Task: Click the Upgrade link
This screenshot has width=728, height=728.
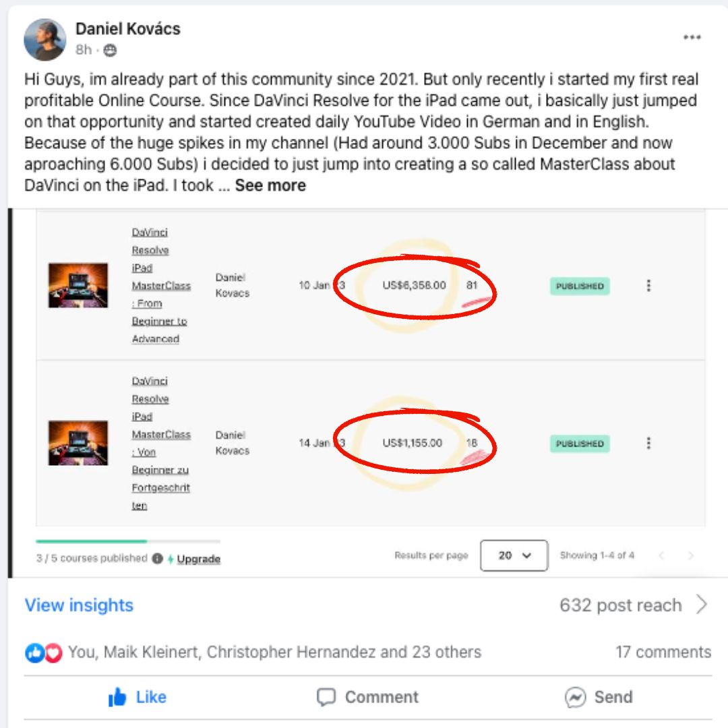Action: tap(198, 559)
